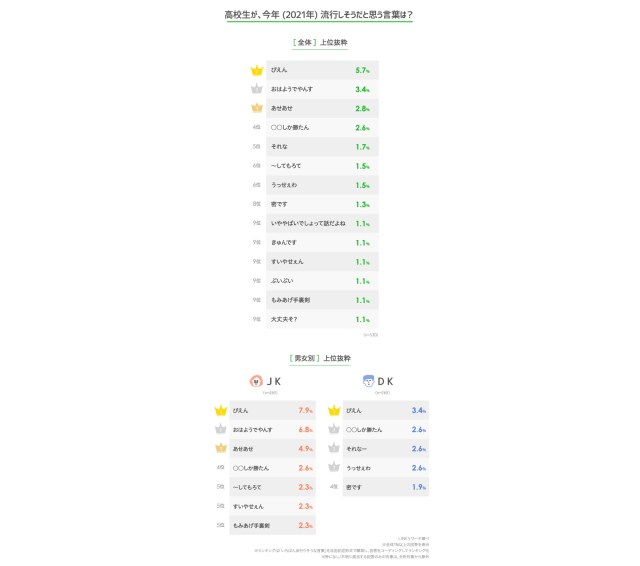Click the gold crown beside overall ぴえん

(256, 71)
